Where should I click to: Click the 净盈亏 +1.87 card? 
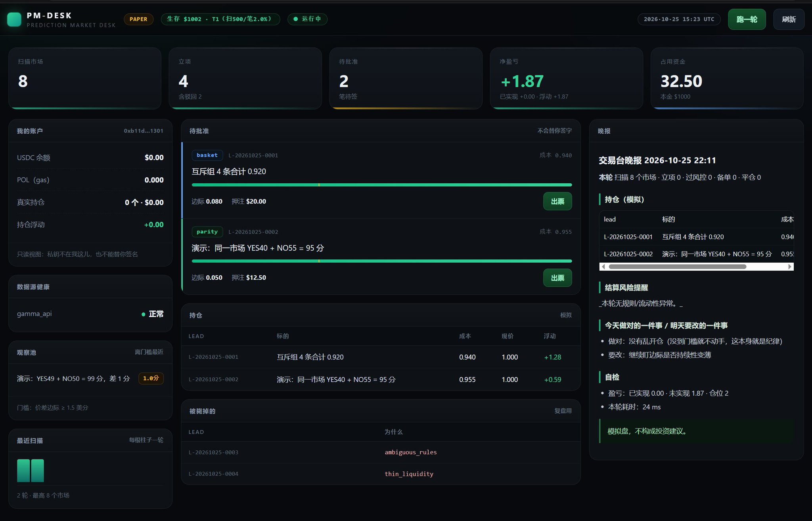(566, 79)
